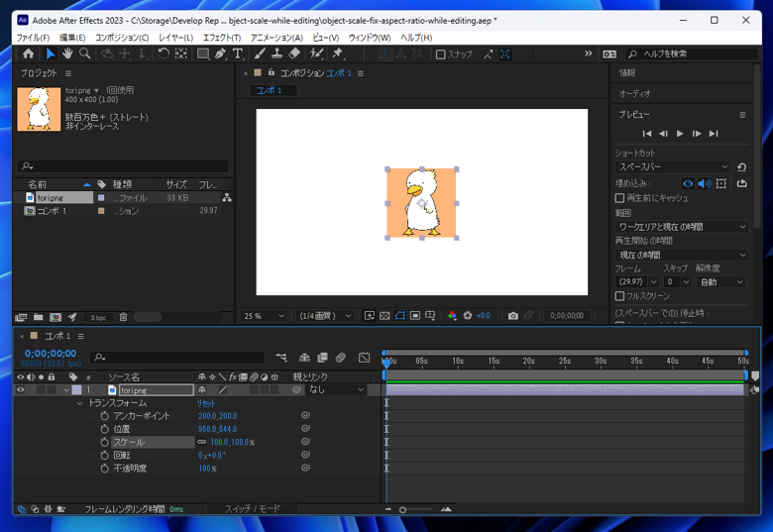773x532 pixels.
Task: Click the reset preview shortcut icon
Action: pos(741,167)
